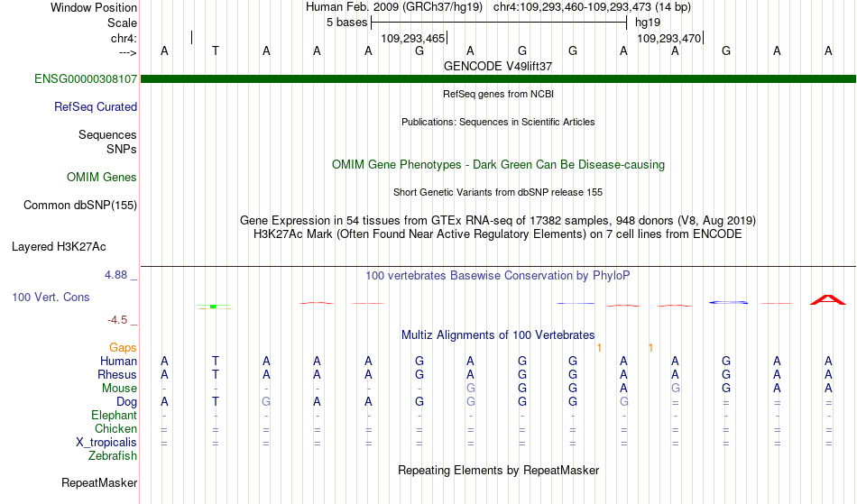The image size is (857, 504).
Task: Click the Dog species row label
Action: [x=126, y=402]
